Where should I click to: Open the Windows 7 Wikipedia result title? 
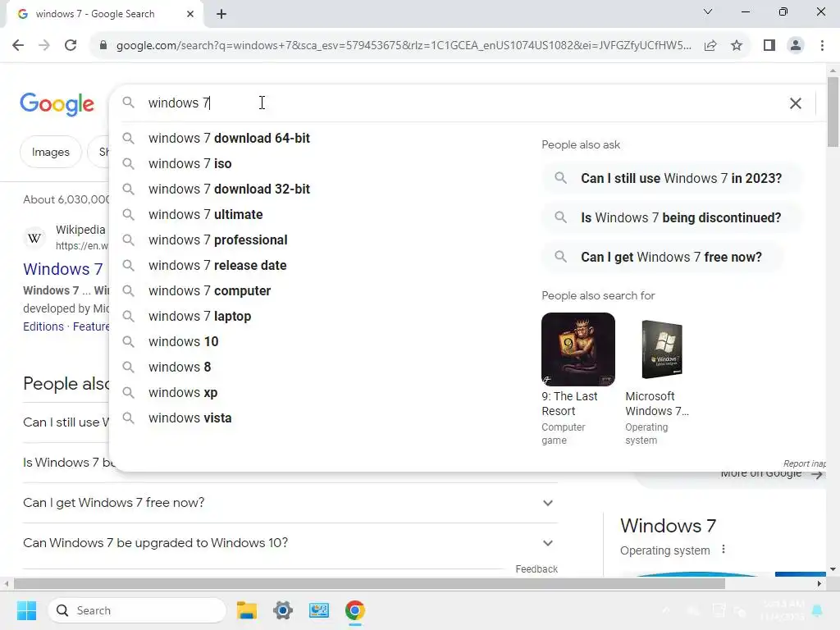(x=62, y=269)
